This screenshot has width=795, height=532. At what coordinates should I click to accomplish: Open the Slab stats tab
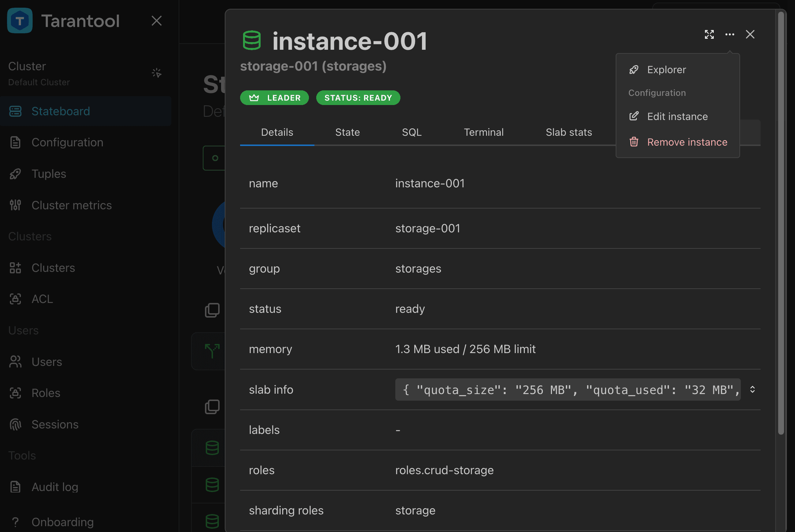click(x=569, y=132)
